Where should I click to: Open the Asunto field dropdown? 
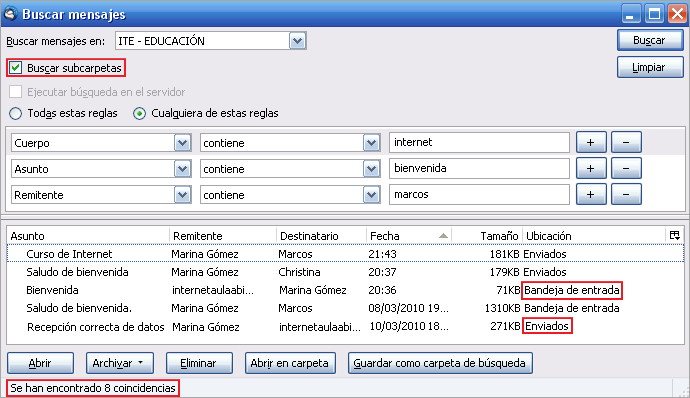pyautogui.click(x=182, y=169)
